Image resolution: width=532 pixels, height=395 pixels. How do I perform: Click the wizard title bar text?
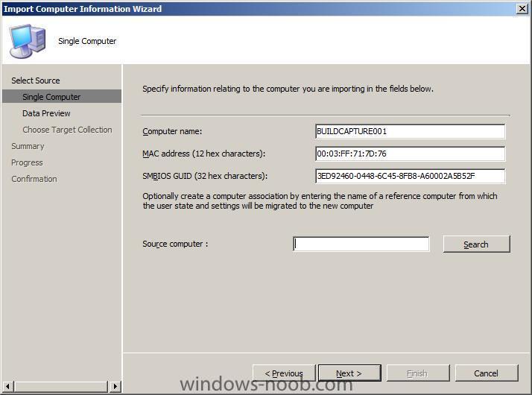83,9
